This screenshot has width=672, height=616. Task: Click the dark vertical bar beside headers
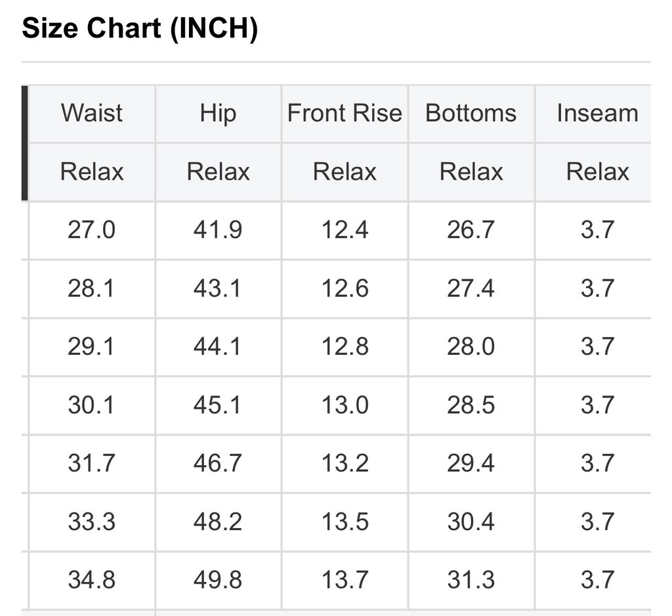(24, 143)
